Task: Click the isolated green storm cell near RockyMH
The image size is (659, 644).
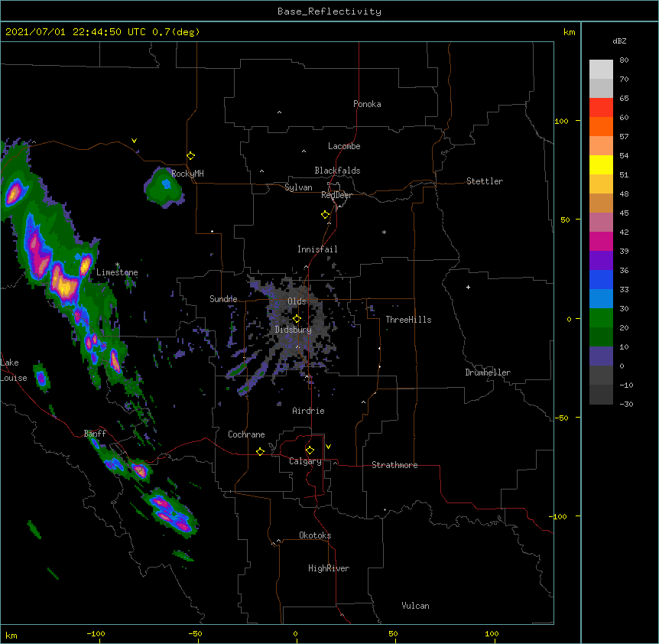Action: pos(164,187)
